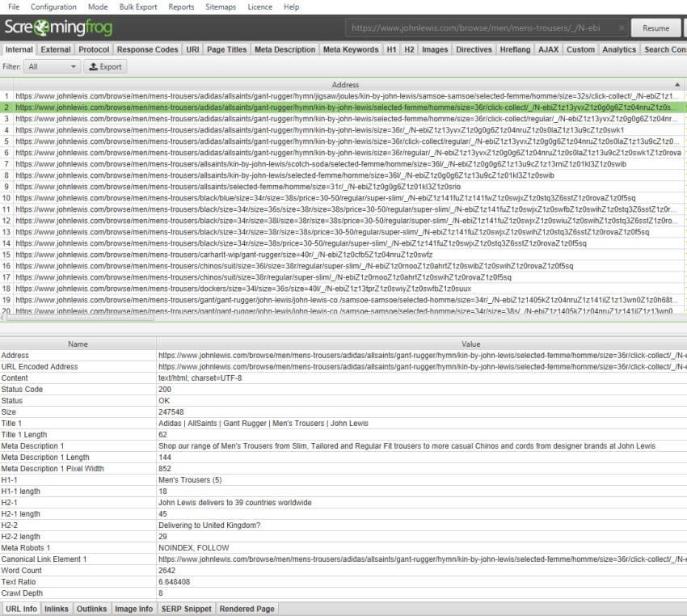687x616 pixels.
Task: Open the Configuration menu
Action: click(53, 7)
